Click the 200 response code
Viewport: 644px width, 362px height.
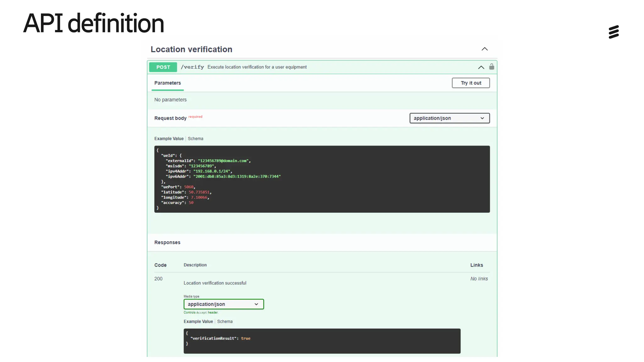(x=158, y=279)
